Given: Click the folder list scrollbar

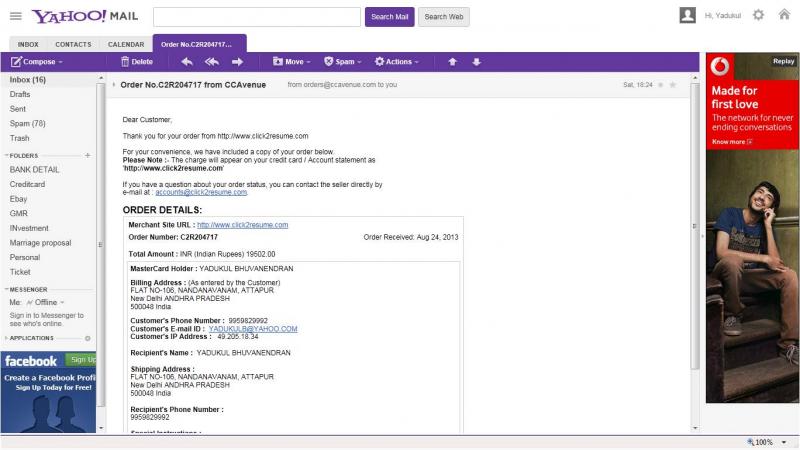Looking at the screenshot, I should click(x=101, y=245).
